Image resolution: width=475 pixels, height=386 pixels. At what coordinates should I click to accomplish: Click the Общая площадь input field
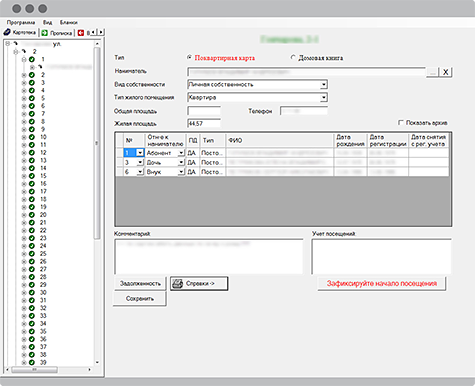coord(204,111)
